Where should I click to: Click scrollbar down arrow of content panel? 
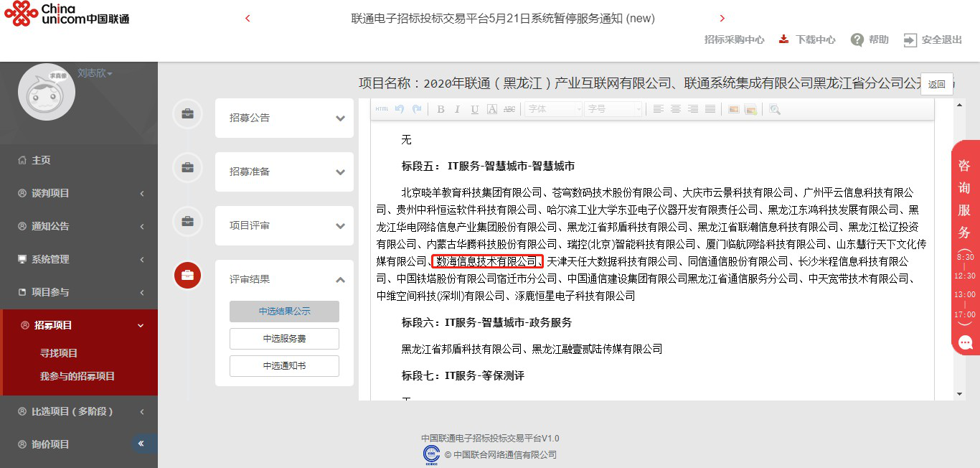pos(960,394)
